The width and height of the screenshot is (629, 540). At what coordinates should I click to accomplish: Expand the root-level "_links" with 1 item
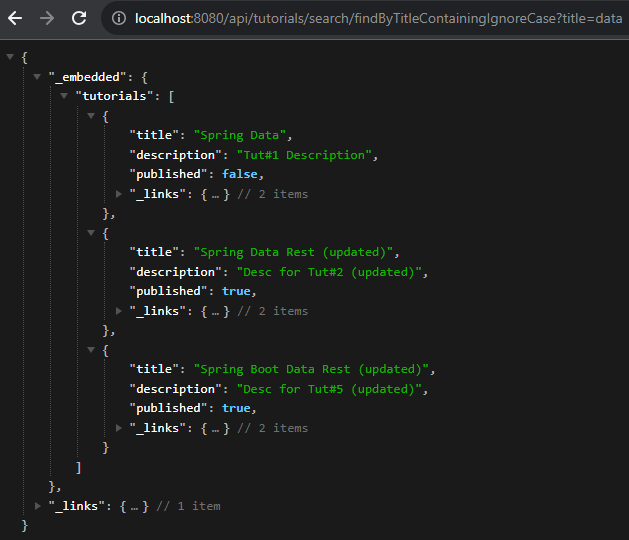coord(38,506)
